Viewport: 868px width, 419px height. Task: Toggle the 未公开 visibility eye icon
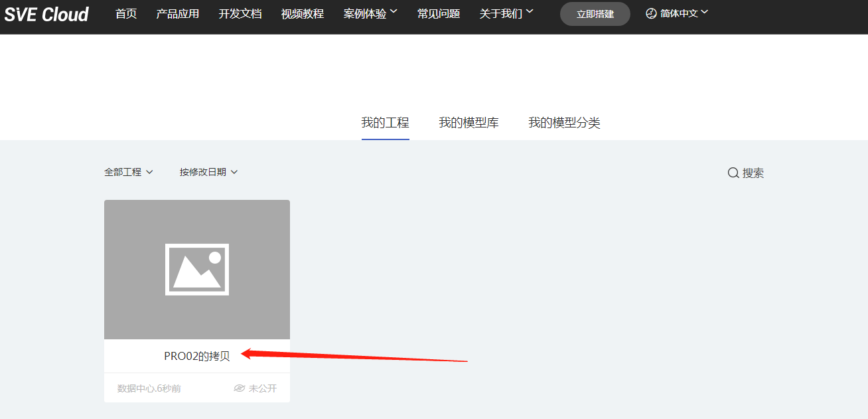pyautogui.click(x=240, y=388)
